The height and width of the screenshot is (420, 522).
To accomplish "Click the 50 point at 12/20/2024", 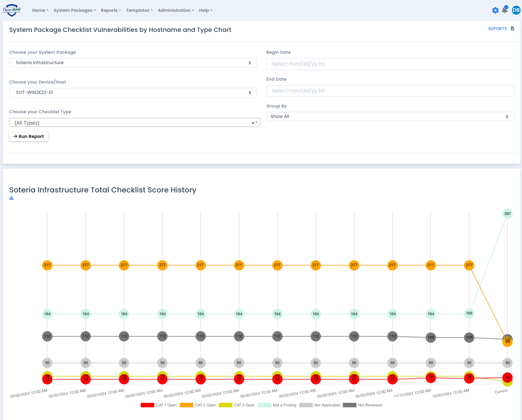I will coord(469,363).
